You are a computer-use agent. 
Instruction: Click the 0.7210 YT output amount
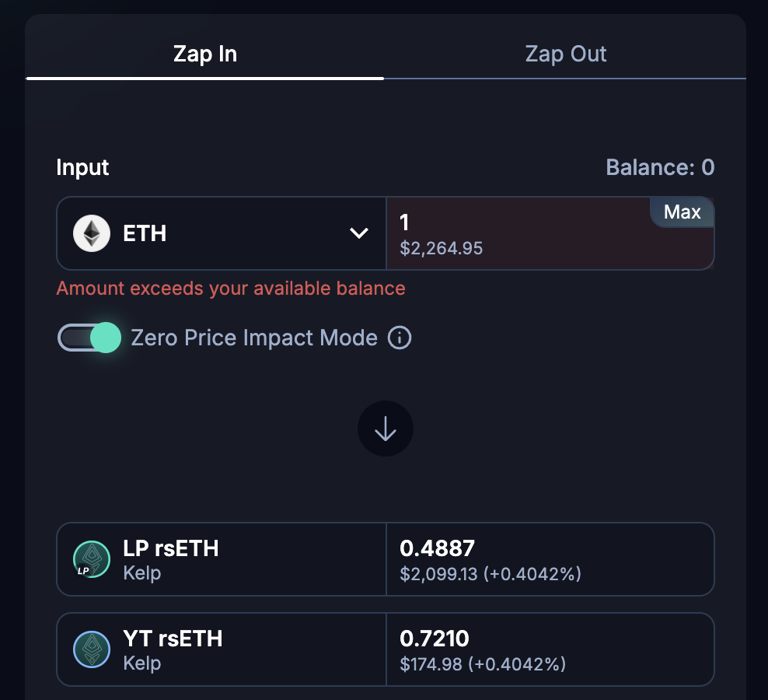(435, 639)
